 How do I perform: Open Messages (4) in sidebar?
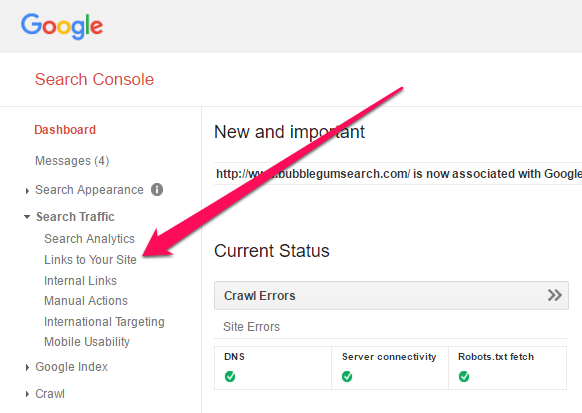point(72,161)
